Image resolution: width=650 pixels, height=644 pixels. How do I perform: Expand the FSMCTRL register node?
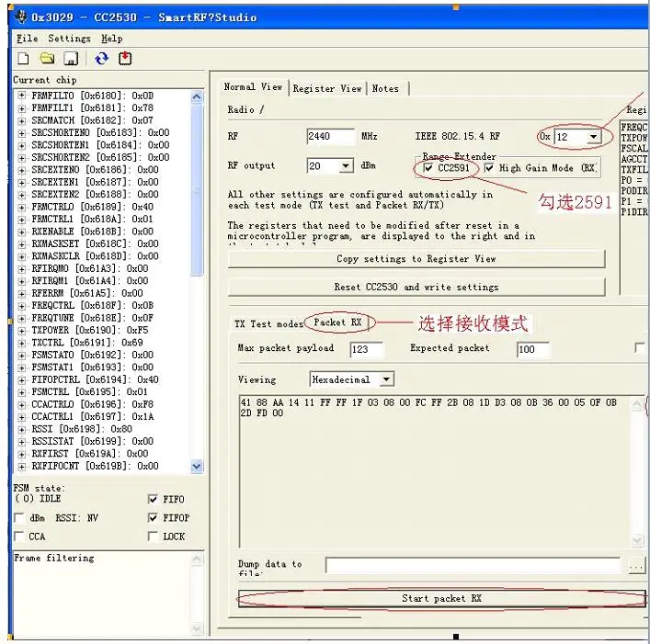click(x=21, y=391)
